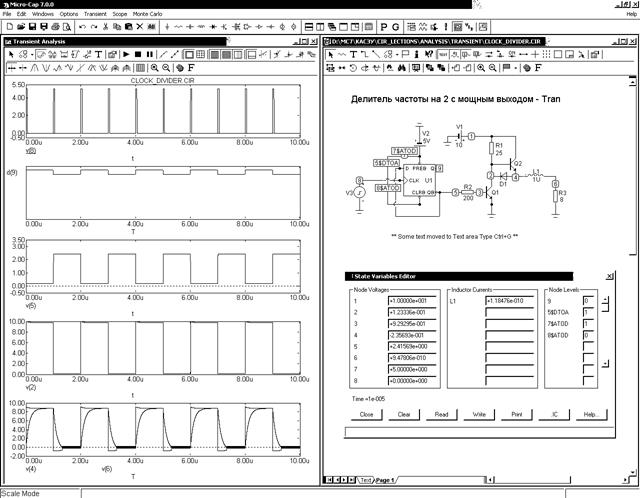This screenshot has width=640, height=498.
Task: Click the Cut scissors icon
Action: pos(105,27)
